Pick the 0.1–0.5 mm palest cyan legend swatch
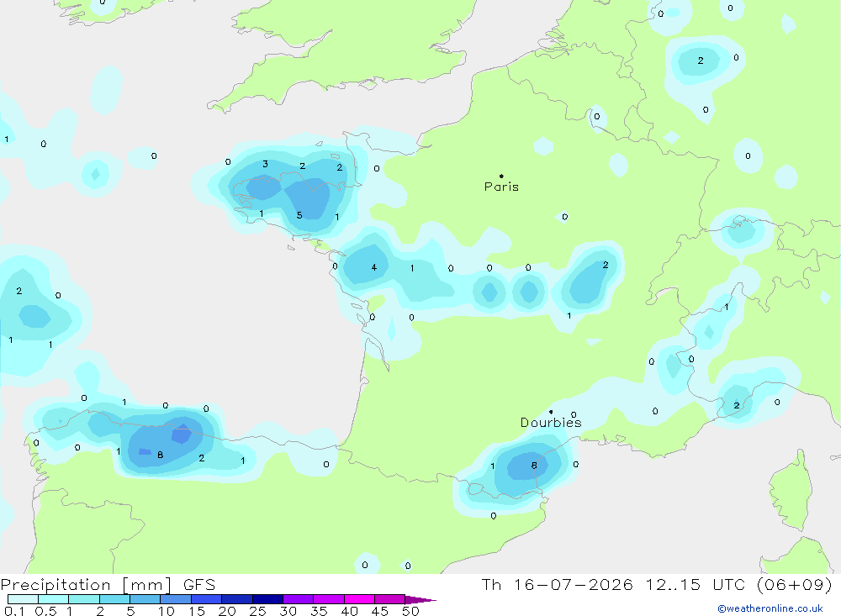Image resolution: width=841 pixels, height=616 pixels. (x=23, y=599)
